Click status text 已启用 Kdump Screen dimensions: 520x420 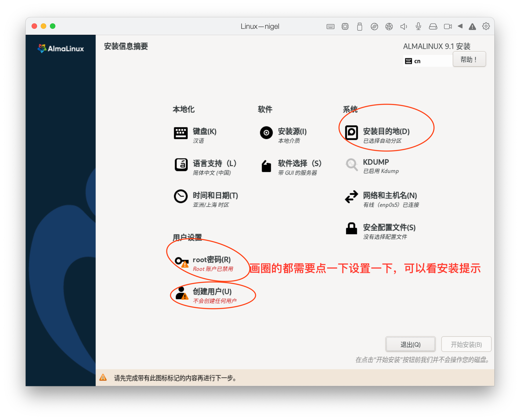381,171
